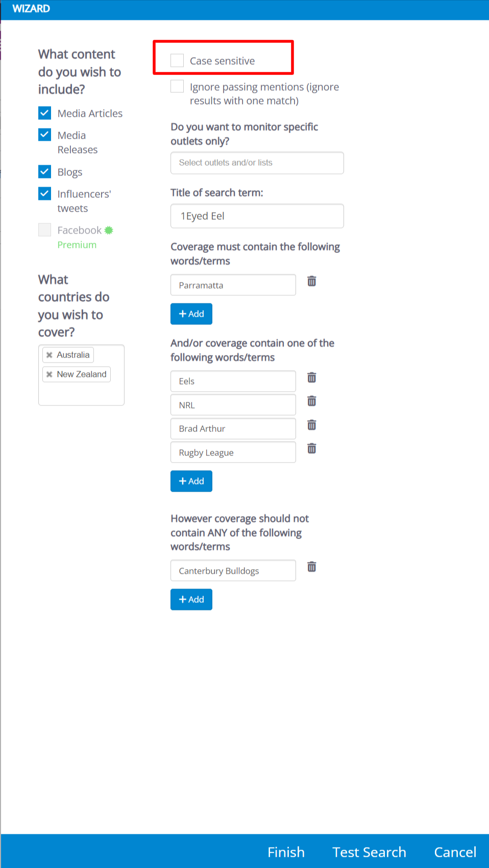Uncheck Media Articles content option
489x868 pixels.
pyautogui.click(x=45, y=113)
